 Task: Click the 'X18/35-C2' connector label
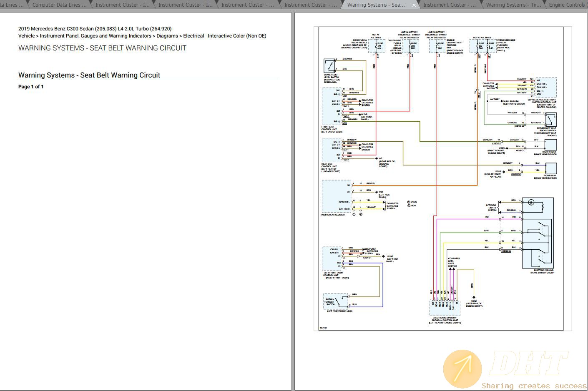pyautogui.click(x=506, y=251)
